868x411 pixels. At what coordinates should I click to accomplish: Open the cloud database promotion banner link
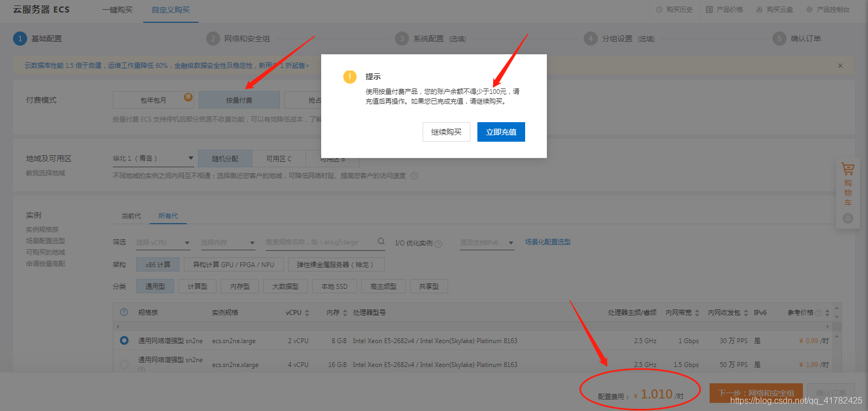167,66
